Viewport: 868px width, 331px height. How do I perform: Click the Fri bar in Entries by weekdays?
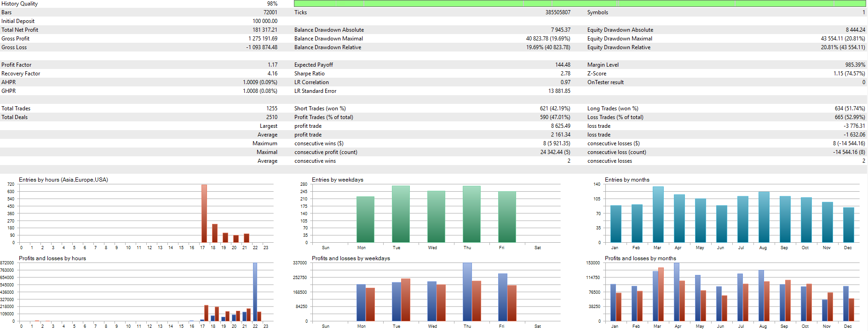pyautogui.click(x=507, y=217)
